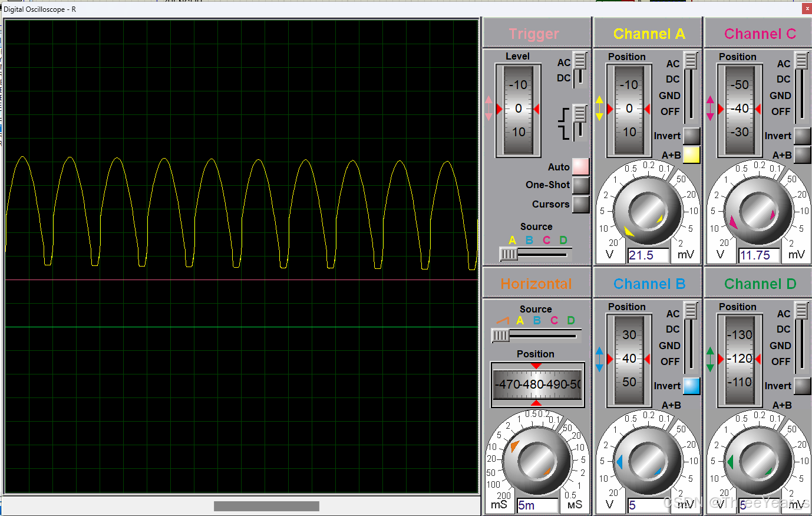The height and width of the screenshot is (516, 812).
Task: Click the horizontal scrollbar thumb below display
Action: pos(266,506)
